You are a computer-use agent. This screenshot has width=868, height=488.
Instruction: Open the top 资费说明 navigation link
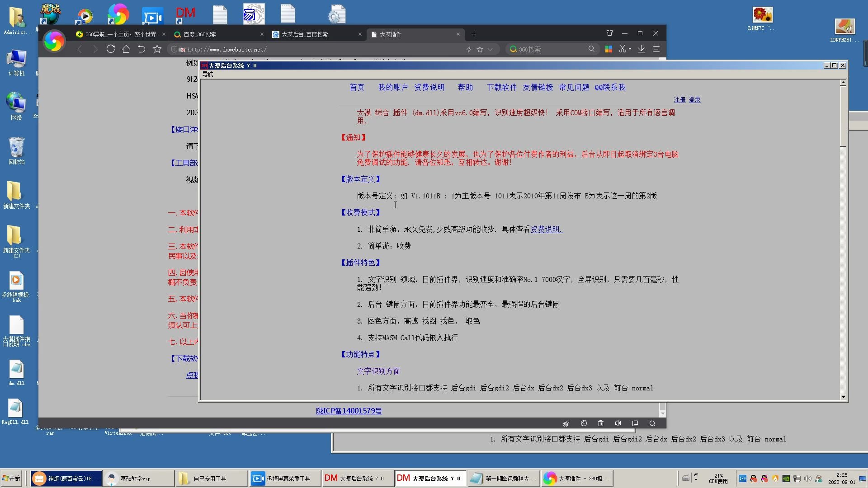pyautogui.click(x=429, y=88)
